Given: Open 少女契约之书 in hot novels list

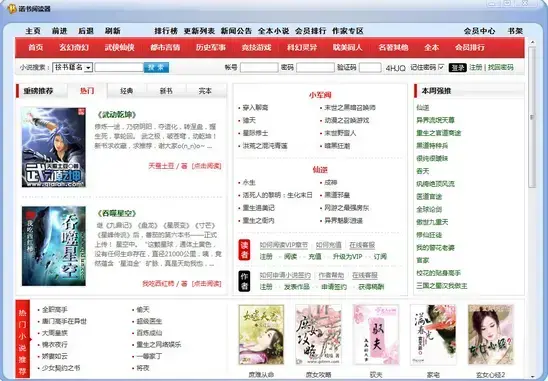Looking at the screenshot, I should [x=61, y=368].
